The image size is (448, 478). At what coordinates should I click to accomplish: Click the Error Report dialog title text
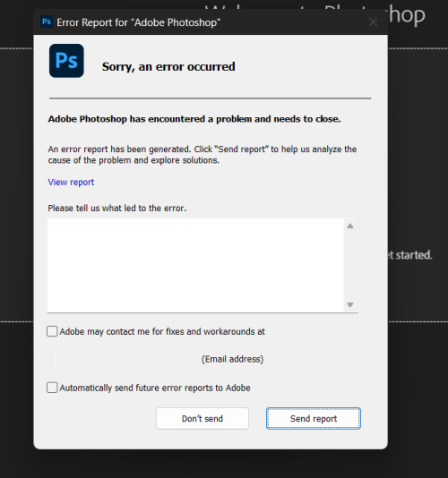[139, 22]
